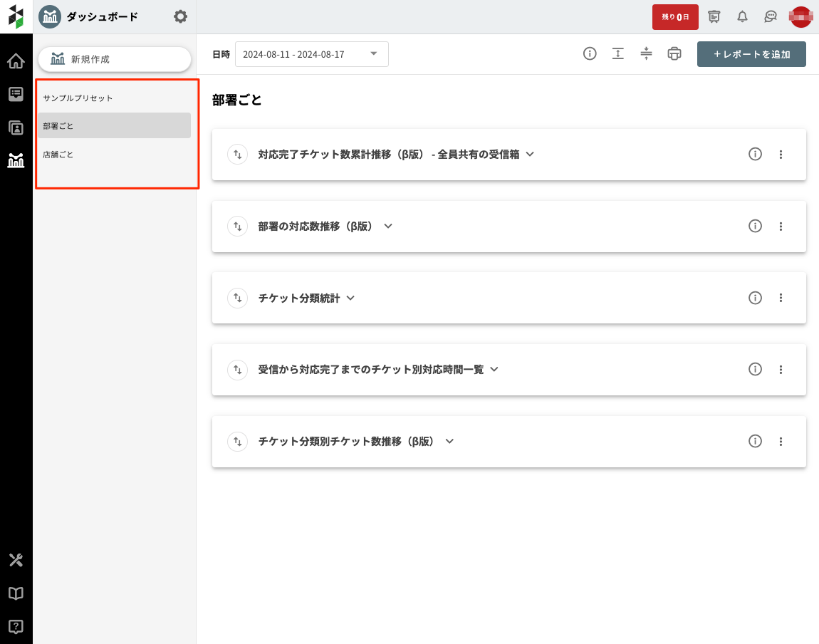Screen dimensions: 819x644
Task: Open the manual book icon in sidebar
Action: click(x=16, y=593)
